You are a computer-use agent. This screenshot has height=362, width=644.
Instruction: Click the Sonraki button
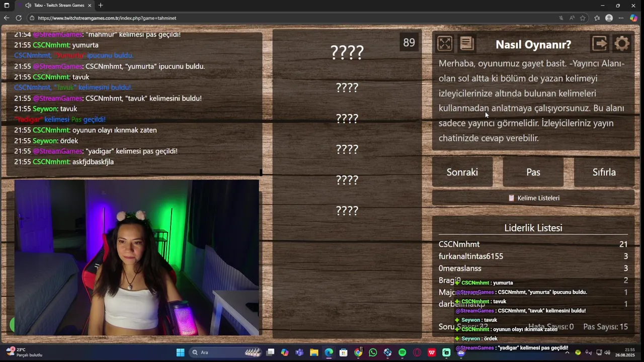point(462,172)
